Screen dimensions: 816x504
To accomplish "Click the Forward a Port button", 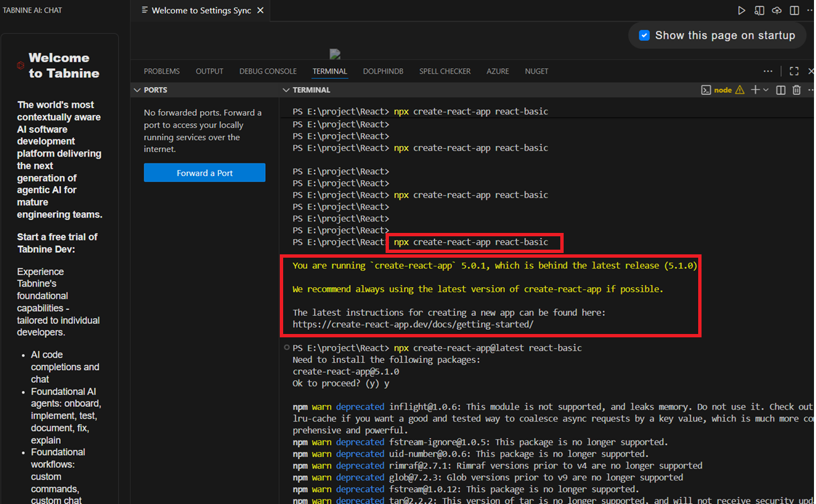I will [205, 173].
